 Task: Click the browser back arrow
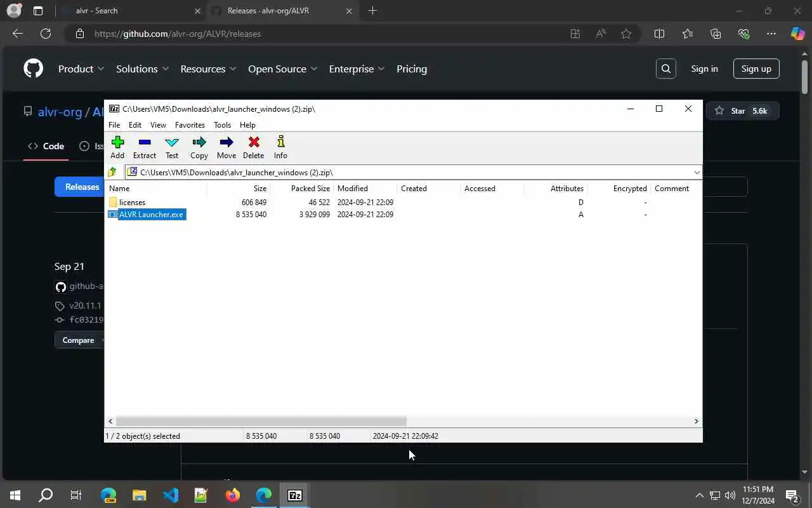point(18,34)
